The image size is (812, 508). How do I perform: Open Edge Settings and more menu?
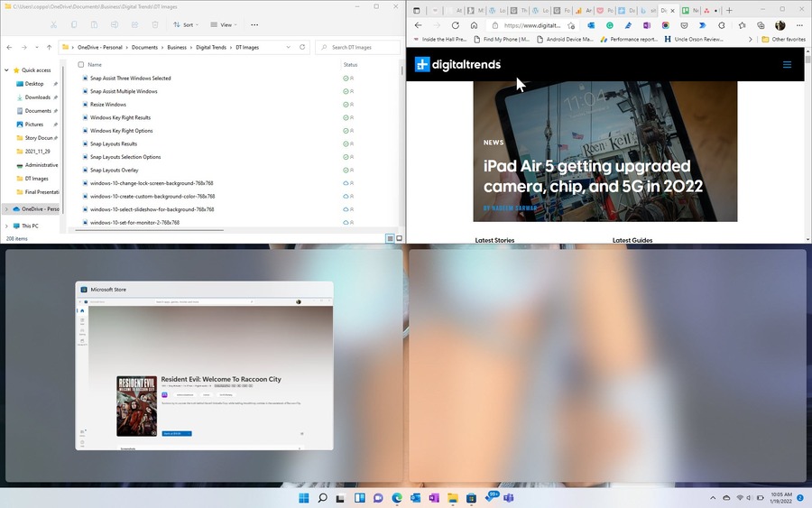tap(799, 25)
